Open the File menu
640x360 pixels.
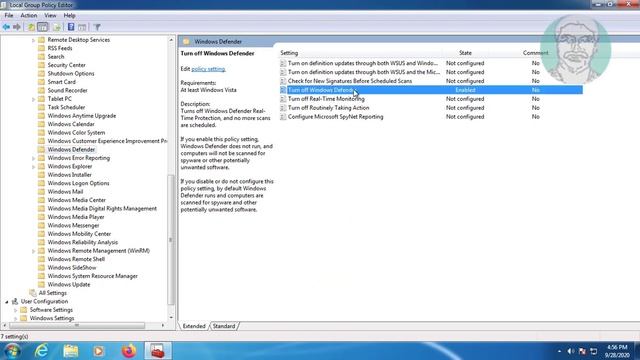(x=9, y=16)
